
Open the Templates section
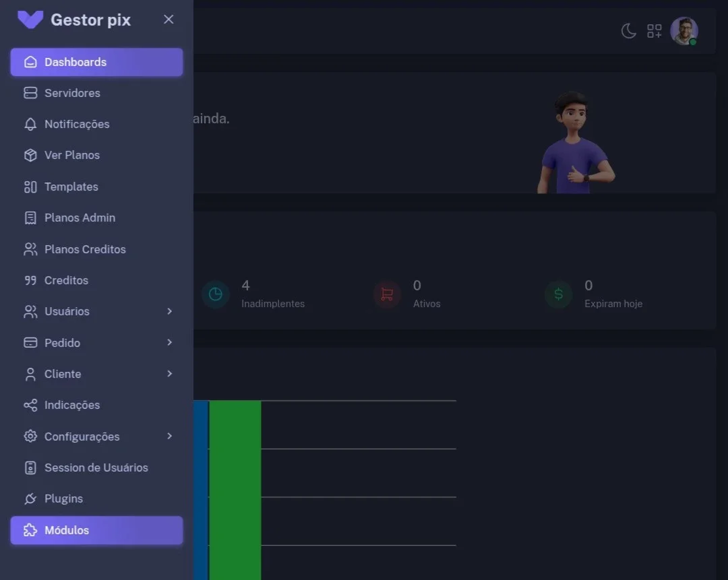(x=96, y=187)
